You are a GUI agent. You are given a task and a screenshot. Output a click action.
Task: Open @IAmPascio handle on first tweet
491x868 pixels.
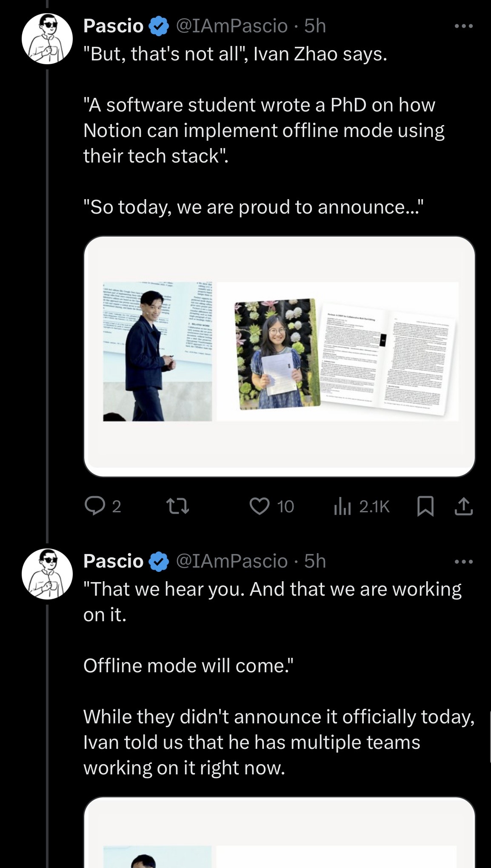[231, 26]
